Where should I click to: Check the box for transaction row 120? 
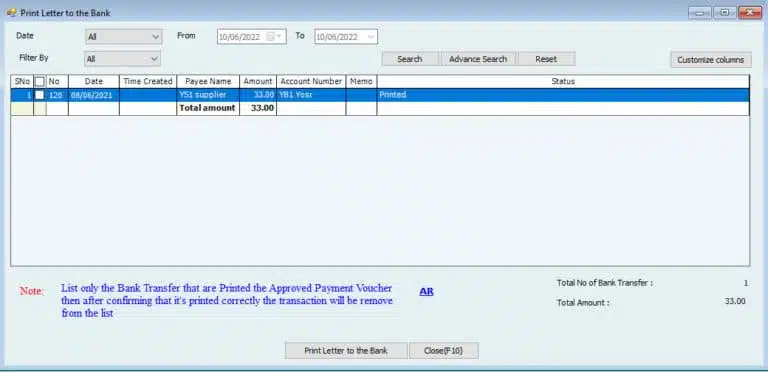[x=40, y=95]
